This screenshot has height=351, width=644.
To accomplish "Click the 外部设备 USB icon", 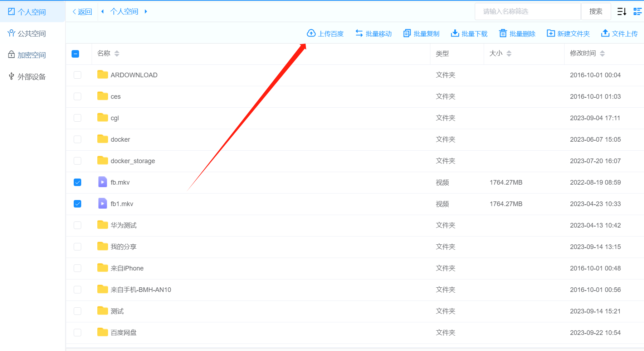I will point(11,76).
